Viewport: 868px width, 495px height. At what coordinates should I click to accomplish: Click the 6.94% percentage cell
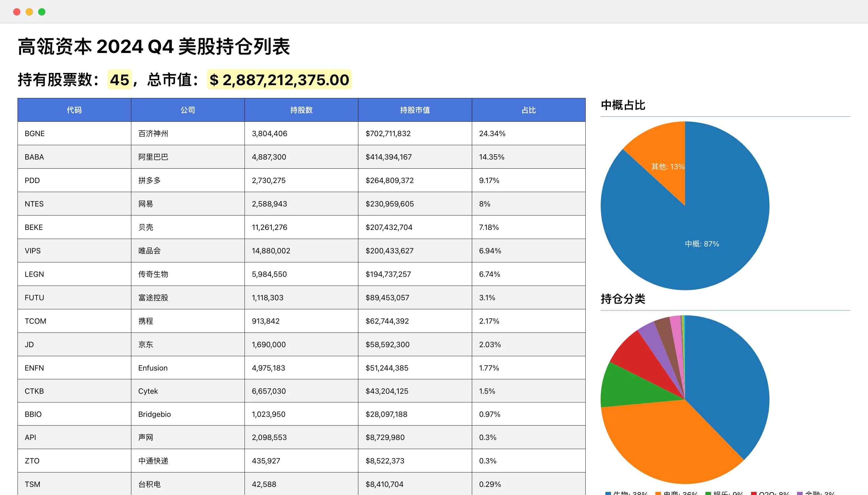pyautogui.click(x=529, y=251)
